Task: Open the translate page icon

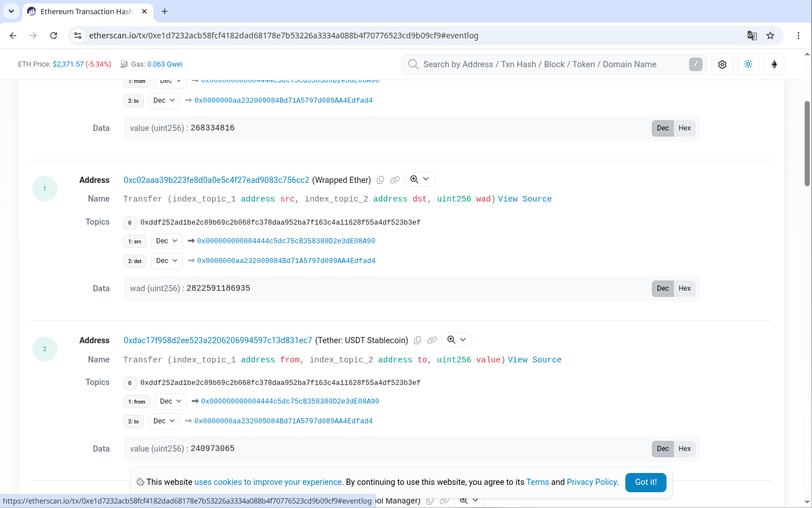Action: click(x=752, y=36)
